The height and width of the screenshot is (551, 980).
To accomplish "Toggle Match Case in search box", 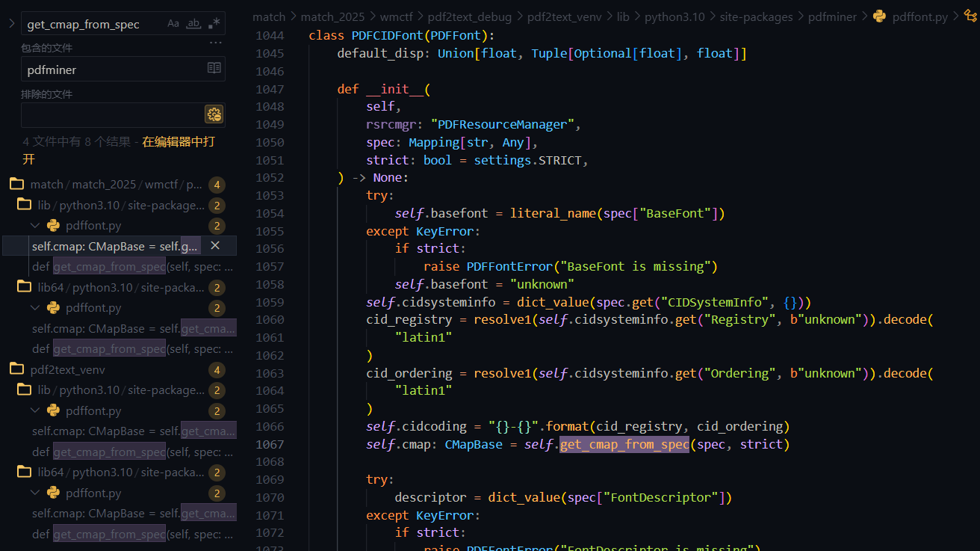I will (173, 24).
